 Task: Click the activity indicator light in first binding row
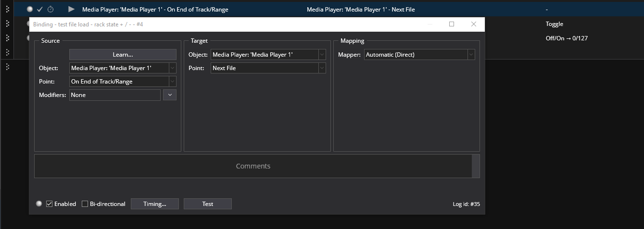pos(30,9)
